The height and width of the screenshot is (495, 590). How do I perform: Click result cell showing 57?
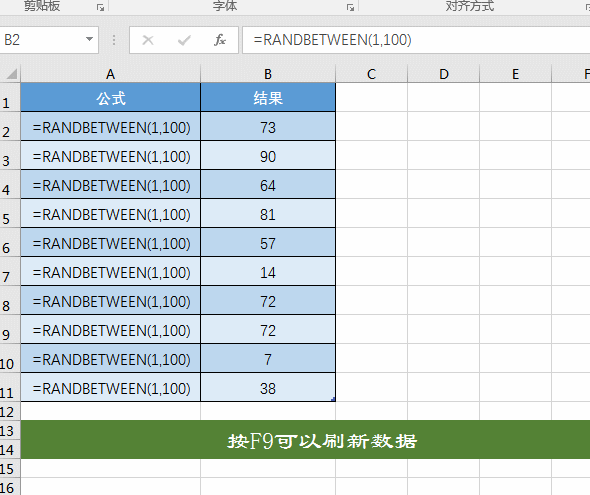(x=268, y=243)
